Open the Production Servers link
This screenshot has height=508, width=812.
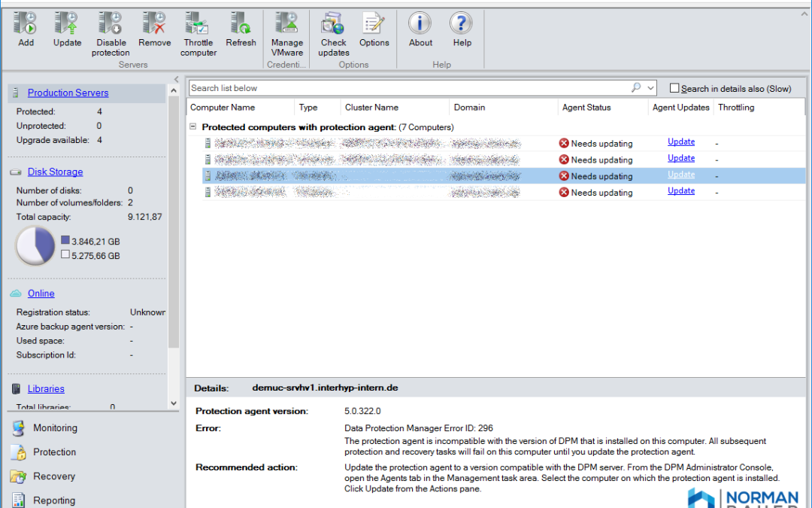[68, 93]
